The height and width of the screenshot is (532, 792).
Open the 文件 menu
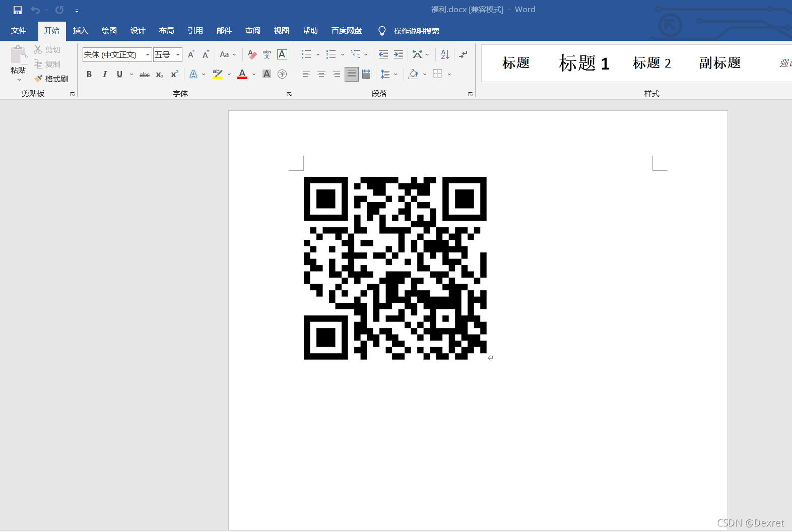19,31
